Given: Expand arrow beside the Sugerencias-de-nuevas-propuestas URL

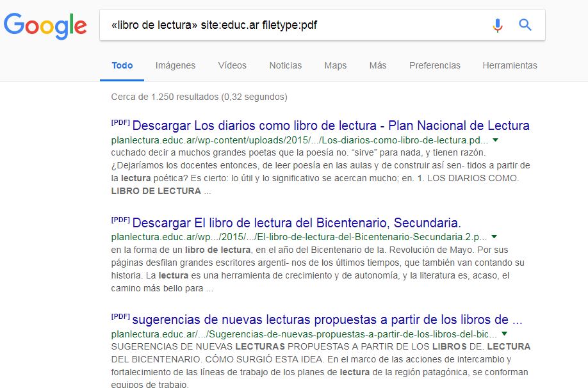Looking at the screenshot, I should pos(505,334).
